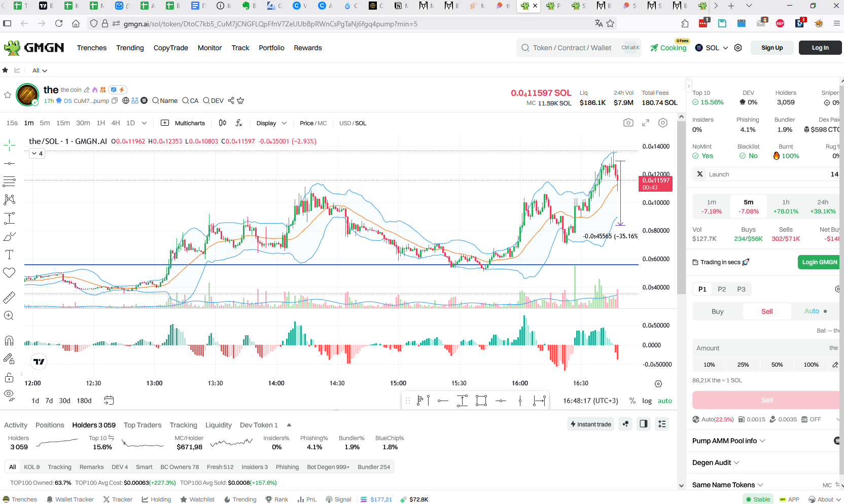
Task: Toggle lock all drawings
Action: coord(9,377)
